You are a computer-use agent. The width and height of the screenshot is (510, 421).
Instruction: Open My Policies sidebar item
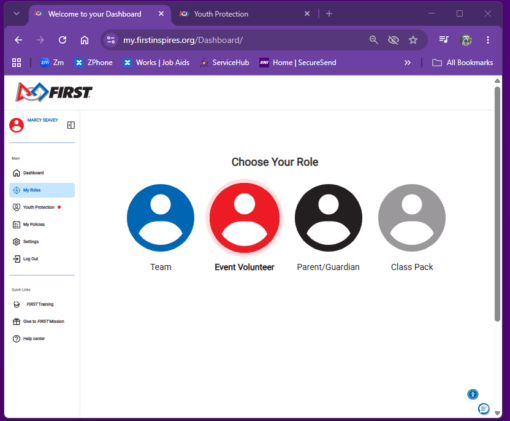42,224
